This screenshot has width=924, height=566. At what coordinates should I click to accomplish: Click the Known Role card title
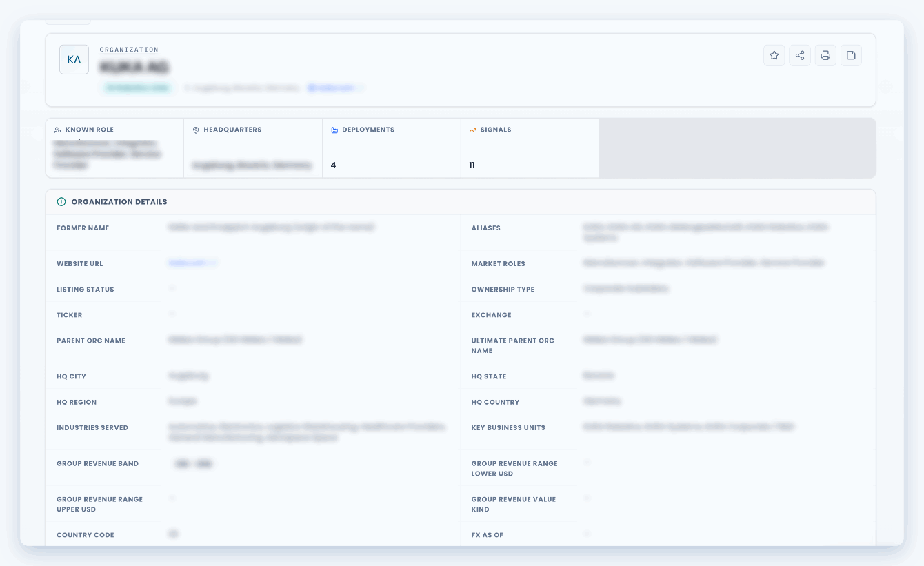(x=90, y=130)
